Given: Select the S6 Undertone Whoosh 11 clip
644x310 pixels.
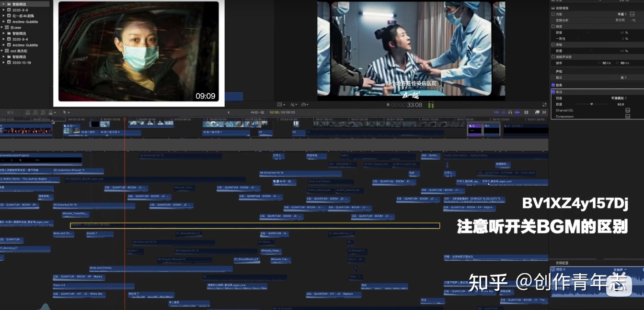Looking at the screenshot, I should 78,170.
